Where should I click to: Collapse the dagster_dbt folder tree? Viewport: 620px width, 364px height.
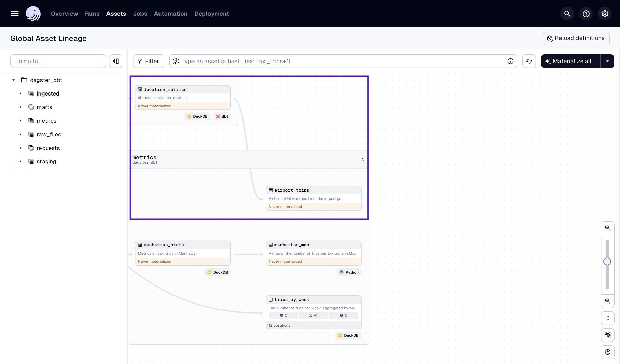click(14, 80)
